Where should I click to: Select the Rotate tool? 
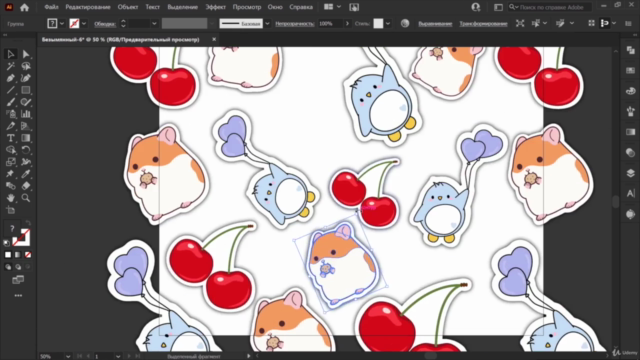click(26, 150)
